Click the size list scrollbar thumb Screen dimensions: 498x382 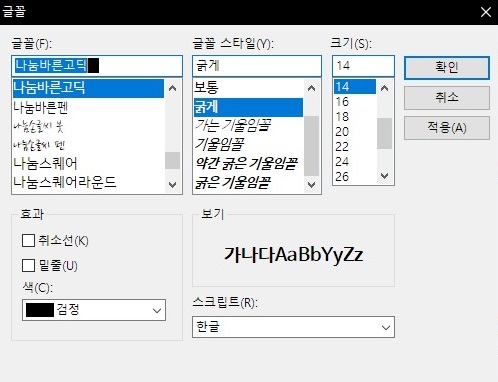click(x=384, y=133)
